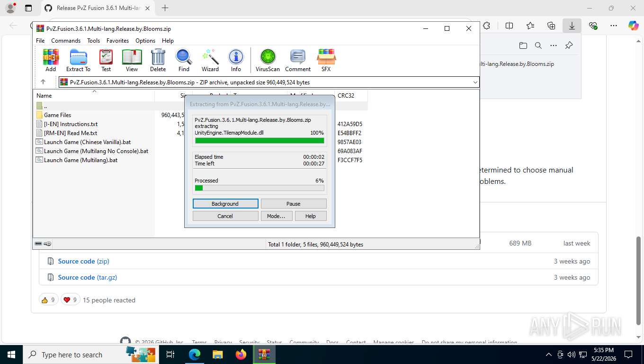Image resolution: width=644 pixels, height=364 pixels.
Task: Launch the Wizard wand icon
Action: [x=210, y=60]
